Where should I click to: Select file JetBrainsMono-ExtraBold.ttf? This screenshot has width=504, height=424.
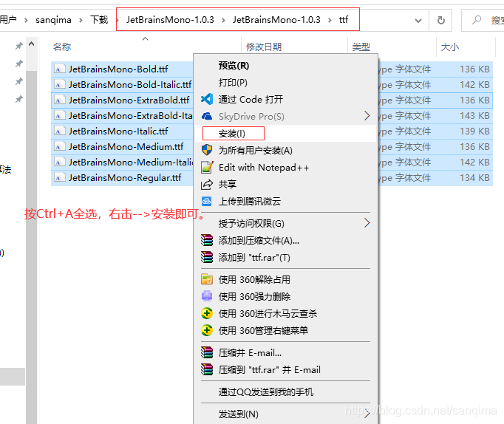tap(129, 100)
